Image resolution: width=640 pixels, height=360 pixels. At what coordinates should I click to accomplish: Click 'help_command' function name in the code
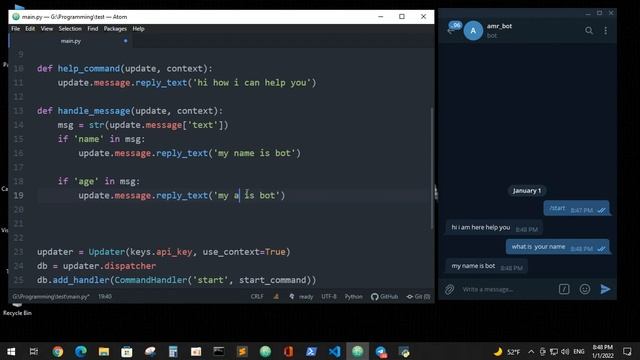89,69
